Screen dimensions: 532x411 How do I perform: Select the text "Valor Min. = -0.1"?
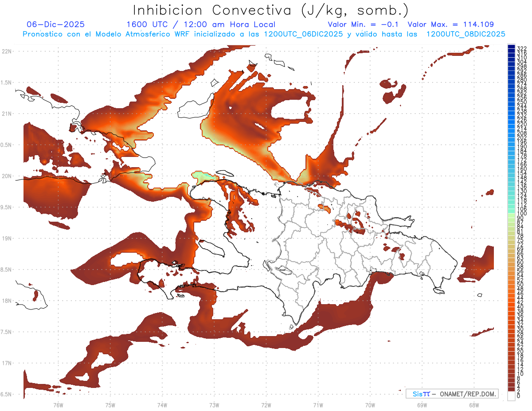tap(363, 24)
